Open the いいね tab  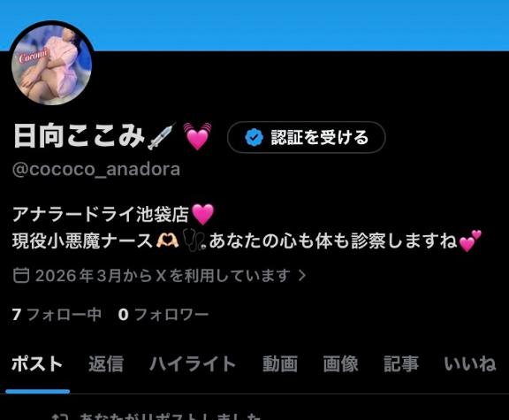pos(470,363)
